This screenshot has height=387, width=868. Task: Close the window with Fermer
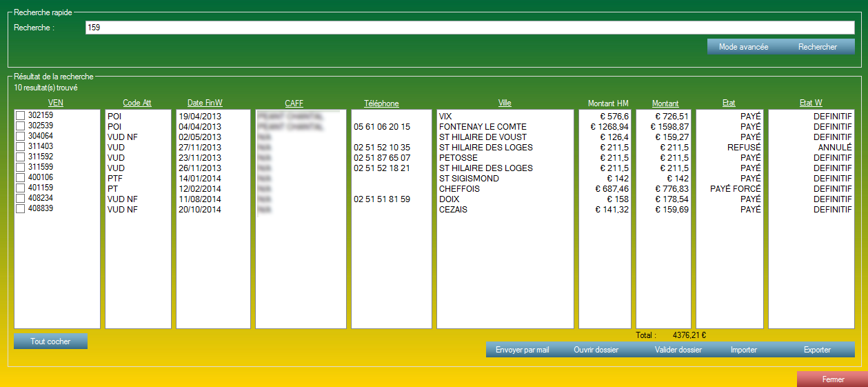833,379
